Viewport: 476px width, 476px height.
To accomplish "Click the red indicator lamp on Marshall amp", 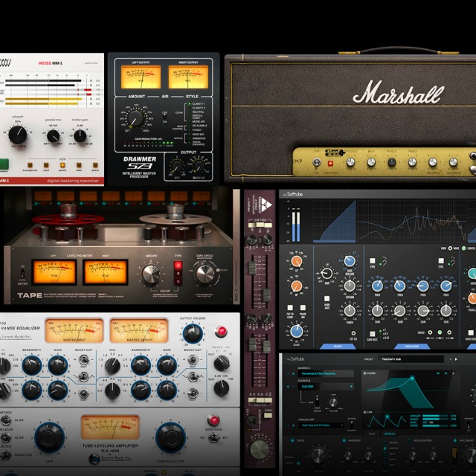I will (x=330, y=164).
